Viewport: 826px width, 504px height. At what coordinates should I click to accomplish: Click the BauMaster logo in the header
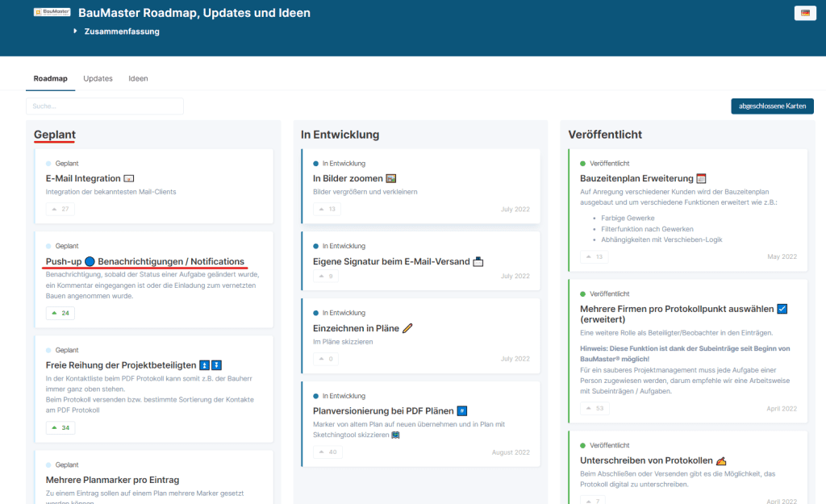click(50, 12)
